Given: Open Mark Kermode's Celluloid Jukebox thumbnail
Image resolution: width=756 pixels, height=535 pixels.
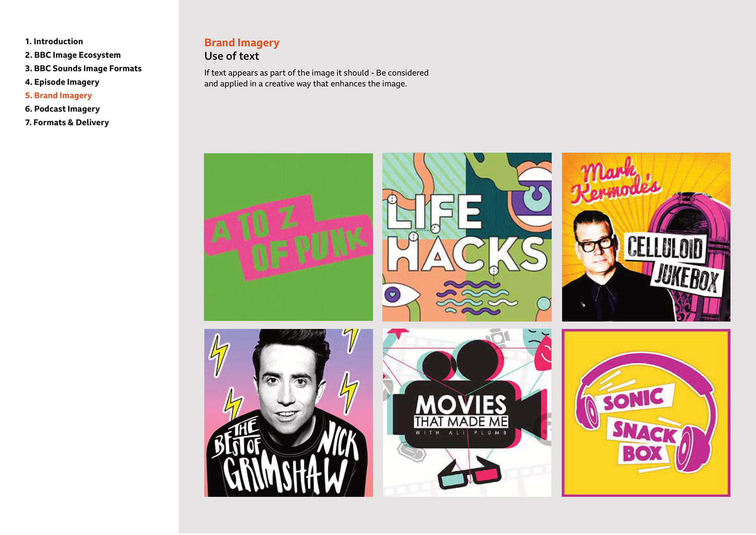Looking at the screenshot, I should [x=646, y=237].
